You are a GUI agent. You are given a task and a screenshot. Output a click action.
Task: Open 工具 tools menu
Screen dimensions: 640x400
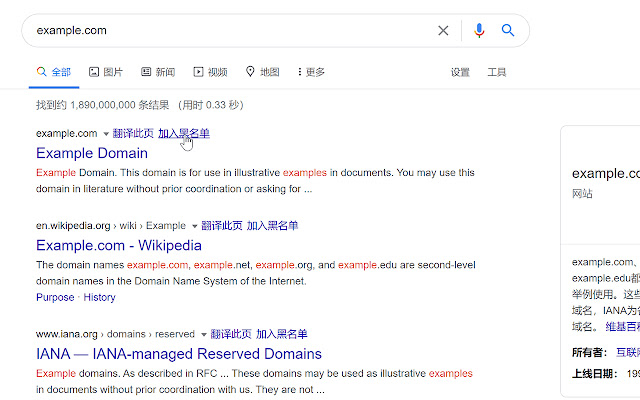[497, 72]
